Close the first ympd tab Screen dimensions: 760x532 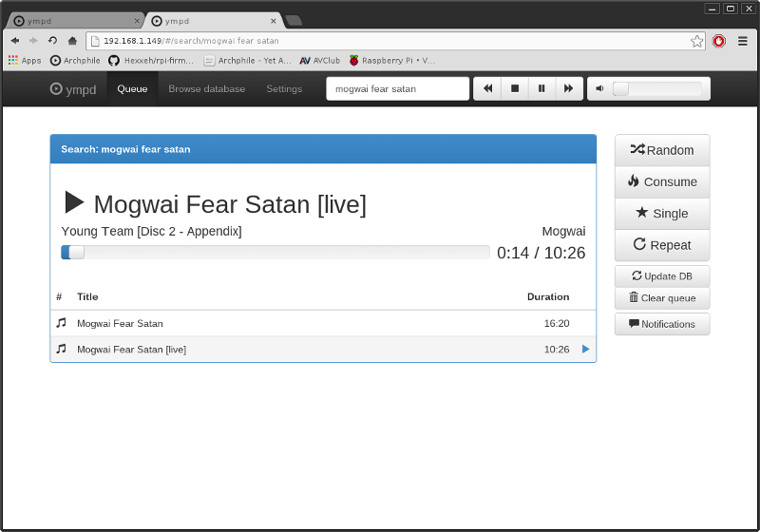point(137,21)
